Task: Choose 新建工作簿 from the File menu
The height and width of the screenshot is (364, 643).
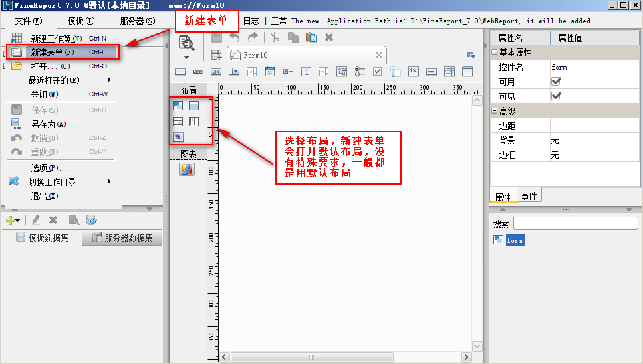Action: coord(64,38)
